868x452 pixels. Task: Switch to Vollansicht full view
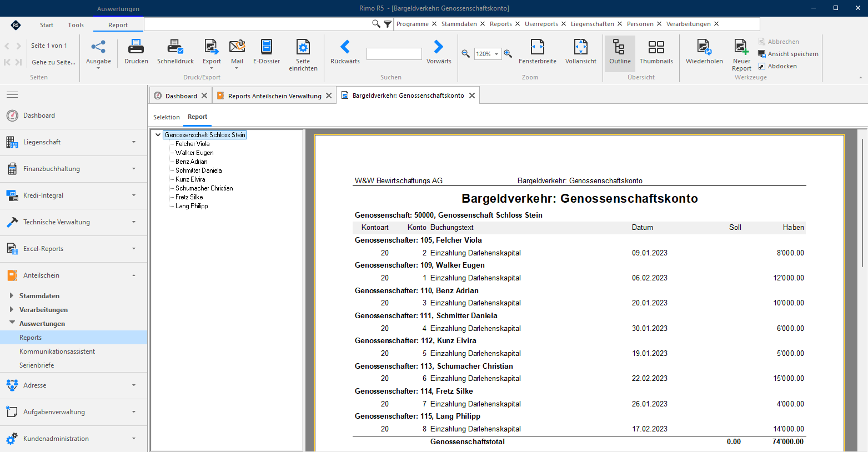[x=581, y=52]
